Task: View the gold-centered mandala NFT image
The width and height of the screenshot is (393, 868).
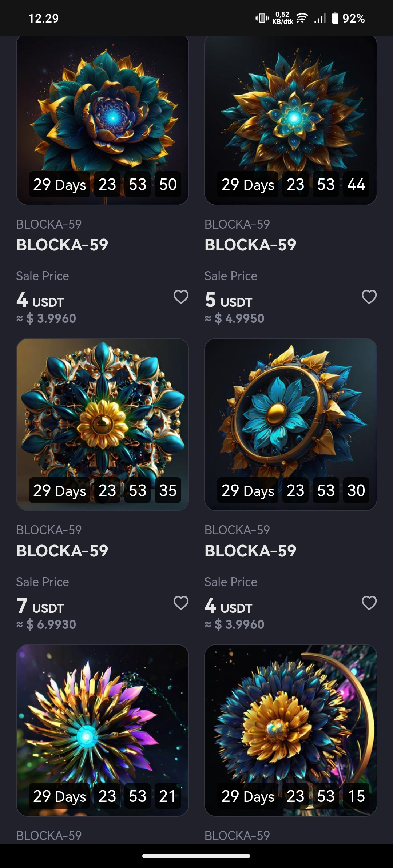Action: [103, 411]
